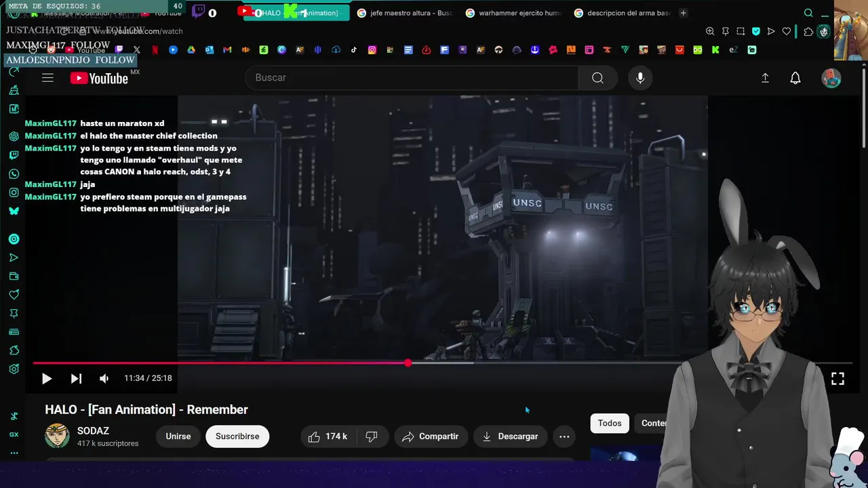Screen dimensions: 868x488
Task: Open the YouTube hamburger guide menu
Action: [47, 78]
